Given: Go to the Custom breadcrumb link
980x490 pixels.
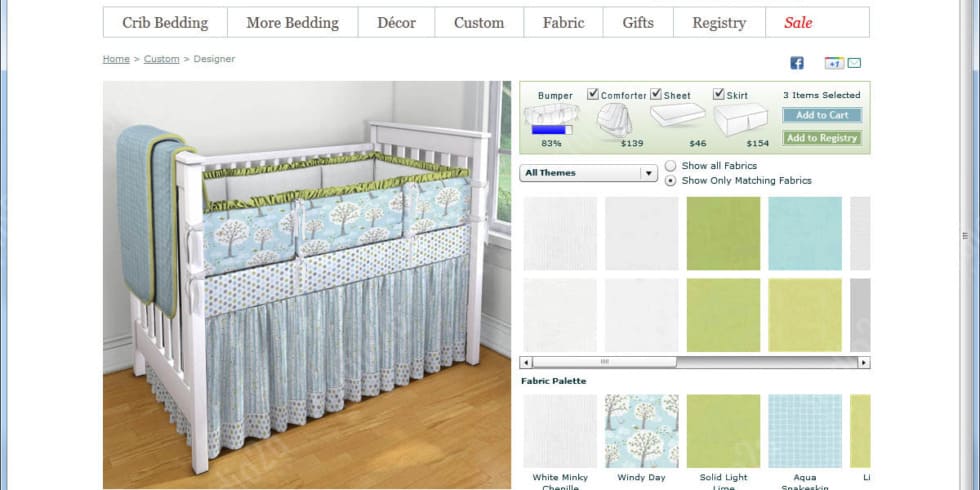Looking at the screenshot, I should 161,59.
